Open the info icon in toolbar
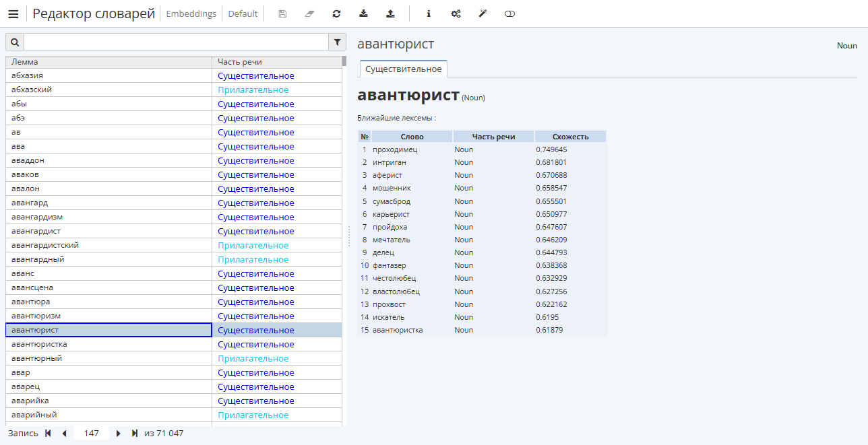Screen dimensions: 868x445 (x=429, y=13)
